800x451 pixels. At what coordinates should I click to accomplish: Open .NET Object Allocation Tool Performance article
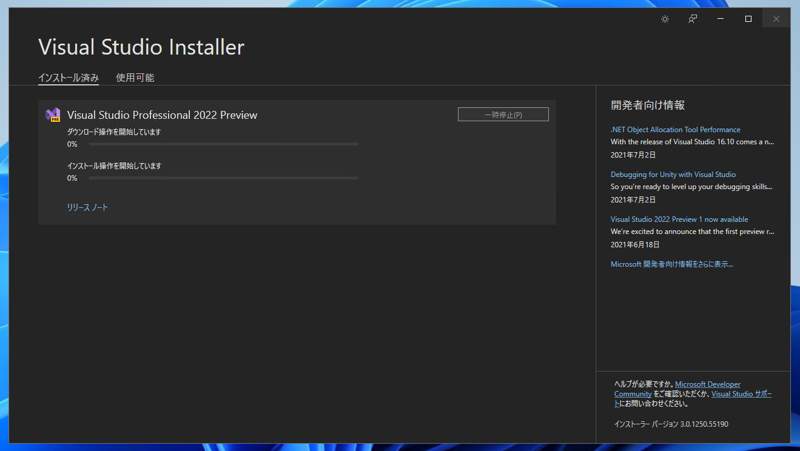point(675,130)
